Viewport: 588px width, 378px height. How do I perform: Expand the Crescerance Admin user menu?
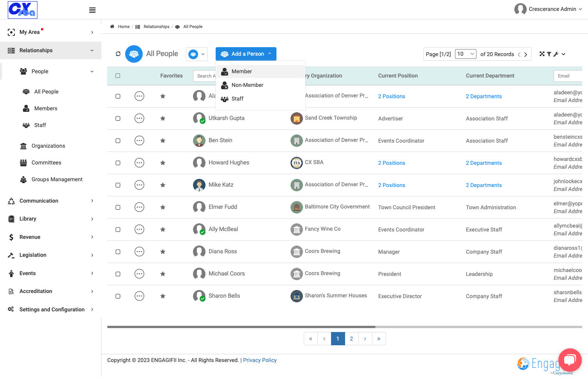(548, 9)
